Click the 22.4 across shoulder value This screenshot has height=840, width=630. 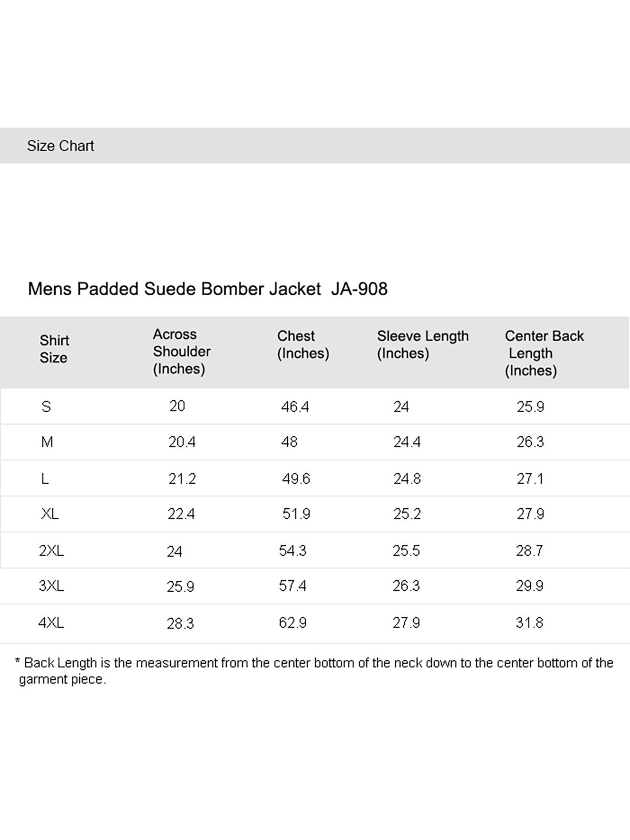[x=181, y=514]
